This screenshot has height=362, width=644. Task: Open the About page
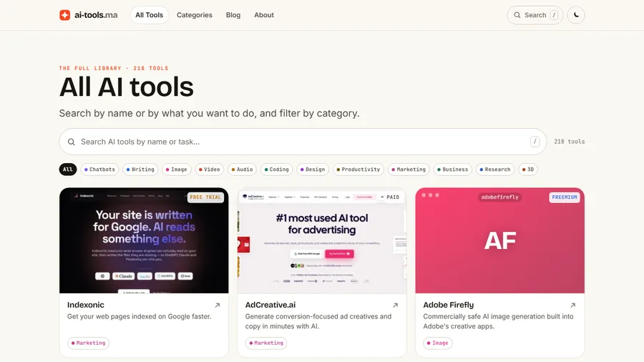[x=263, y=15]
